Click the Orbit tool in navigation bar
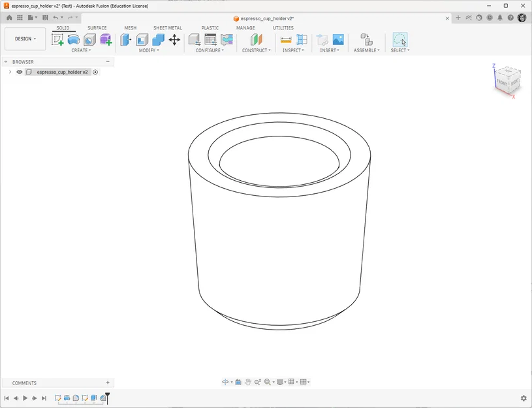 click(x=225, y=382)
